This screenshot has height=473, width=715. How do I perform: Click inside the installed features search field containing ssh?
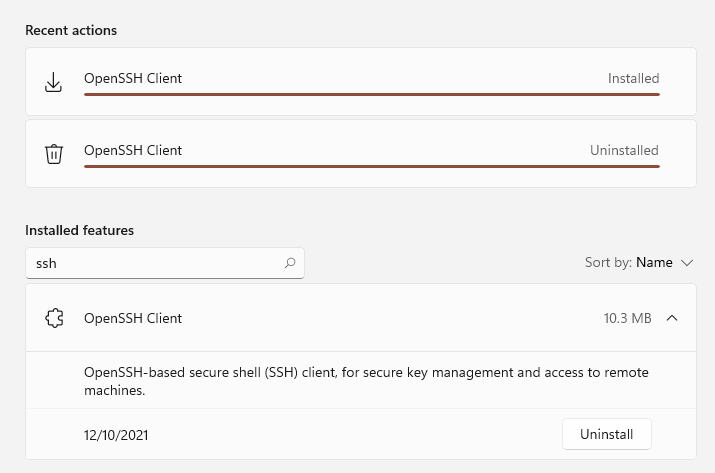tap(165, 263)
